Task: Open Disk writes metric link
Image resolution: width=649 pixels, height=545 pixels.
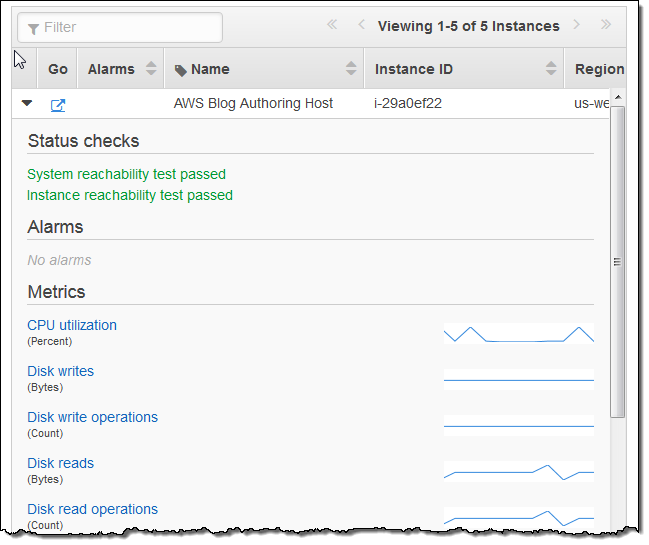Action: pyautogui.click(x=60, y=371)
